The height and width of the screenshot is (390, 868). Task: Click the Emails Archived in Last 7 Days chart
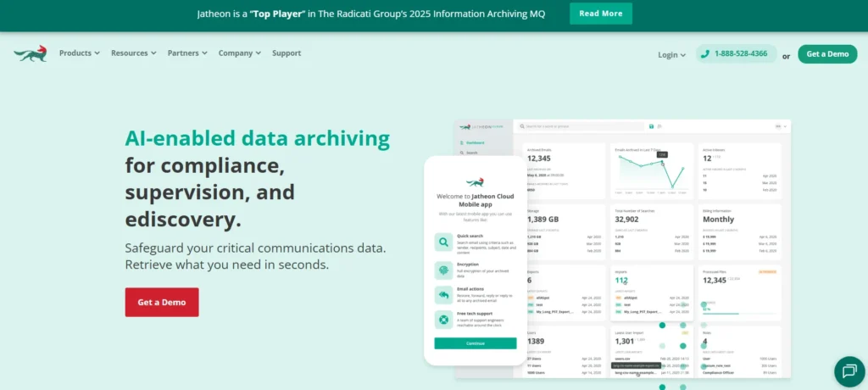point(650,173)
